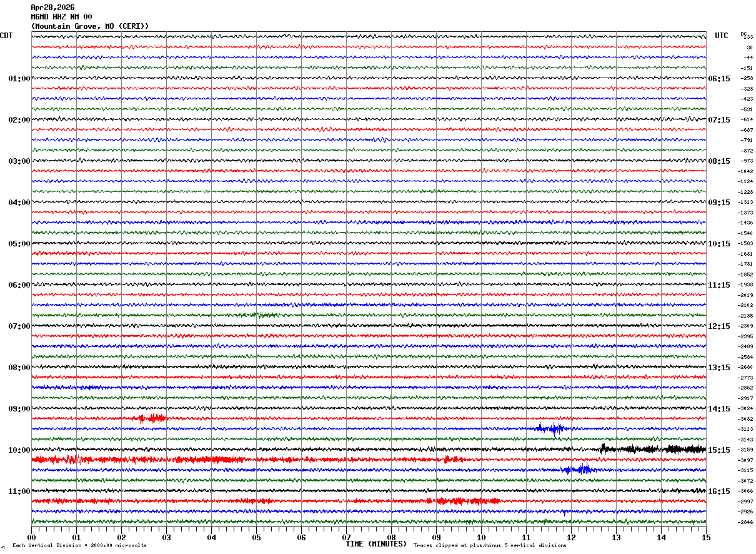Click the black event onset on the 10:00 trace
The image size is (756, 554).
point(603,448)
